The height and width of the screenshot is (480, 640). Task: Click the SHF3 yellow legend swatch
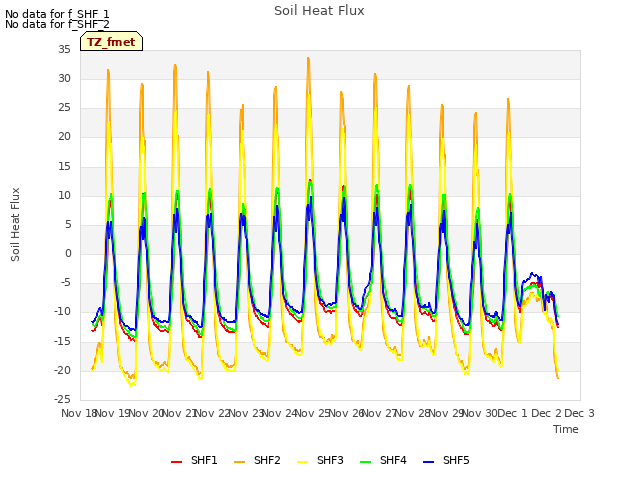point(302,462)
